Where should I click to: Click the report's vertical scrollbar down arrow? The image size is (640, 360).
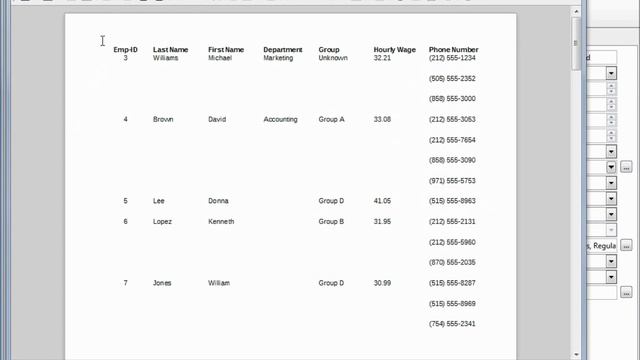tap(576, 354)
